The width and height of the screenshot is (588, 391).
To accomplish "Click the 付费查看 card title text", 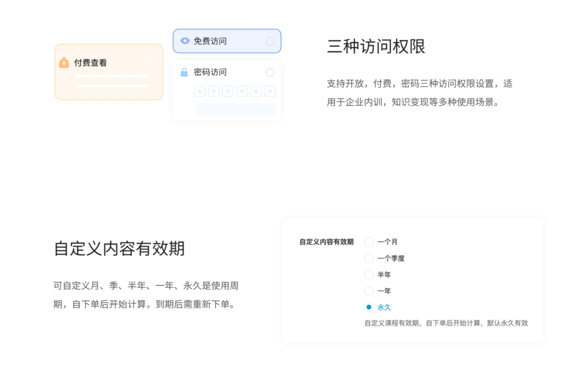I will 90,63.
